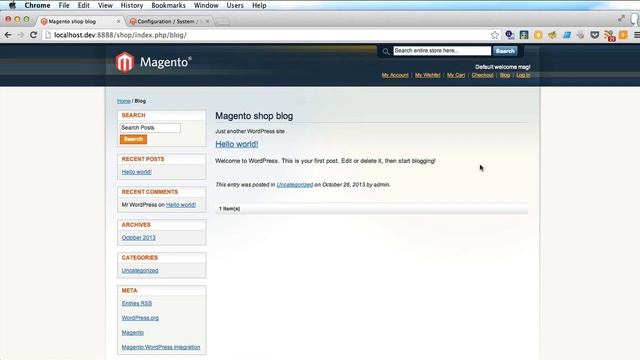
Task: Open Hello world! under Recent Comments
Action: [x=181, y=204]
